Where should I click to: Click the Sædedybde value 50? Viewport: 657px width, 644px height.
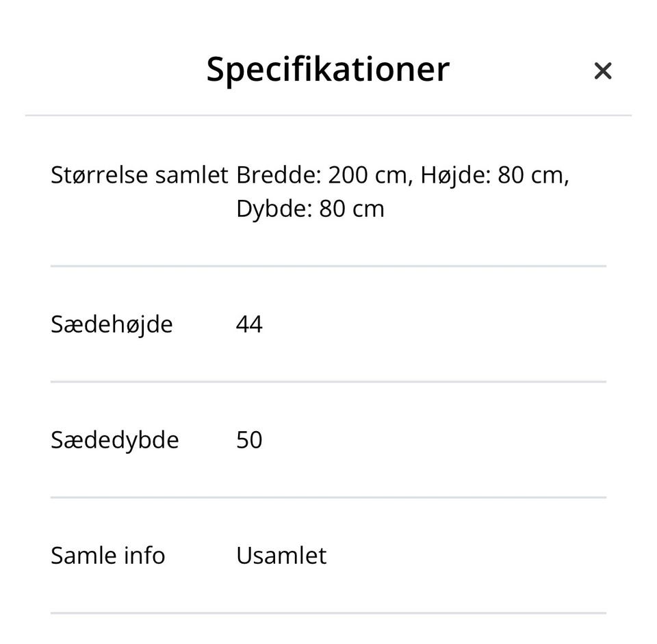[249, 440]
